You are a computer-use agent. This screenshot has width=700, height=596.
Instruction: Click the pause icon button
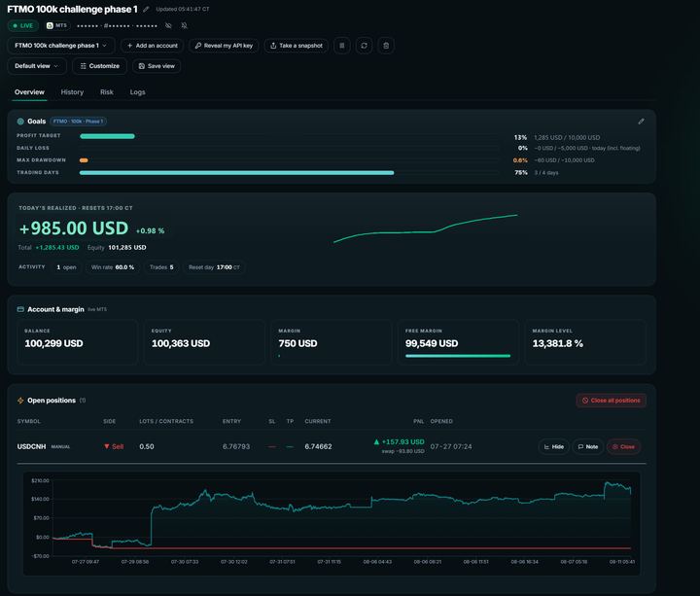tap(342, 46)
